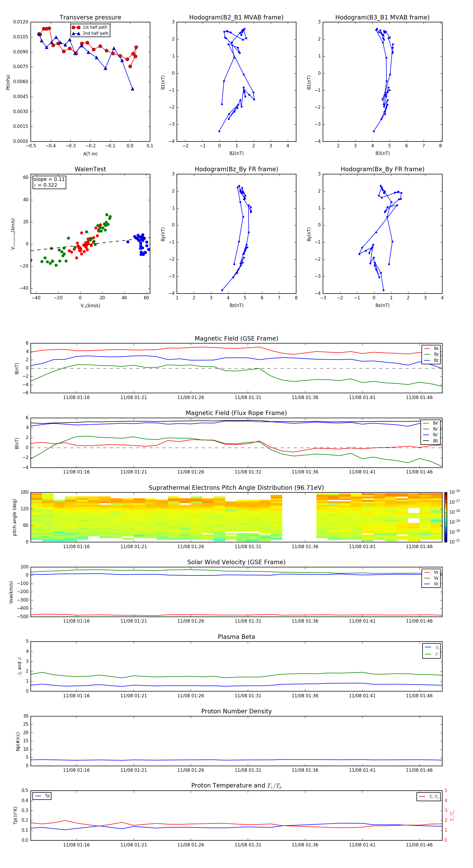Select the 'r = 0.322' annotation

45,185
